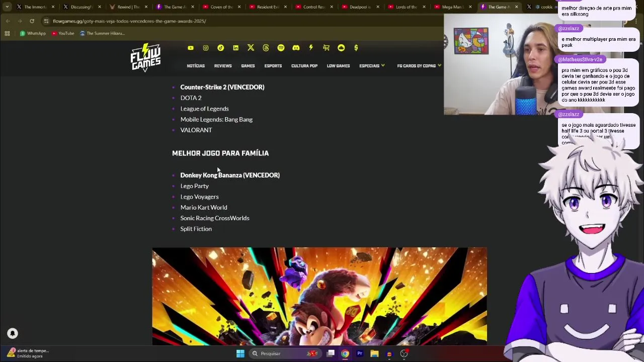The height and width of the screenshot is (362, 644).
Task: Open Flow Games YouTube channel icon
Action: 191,48
